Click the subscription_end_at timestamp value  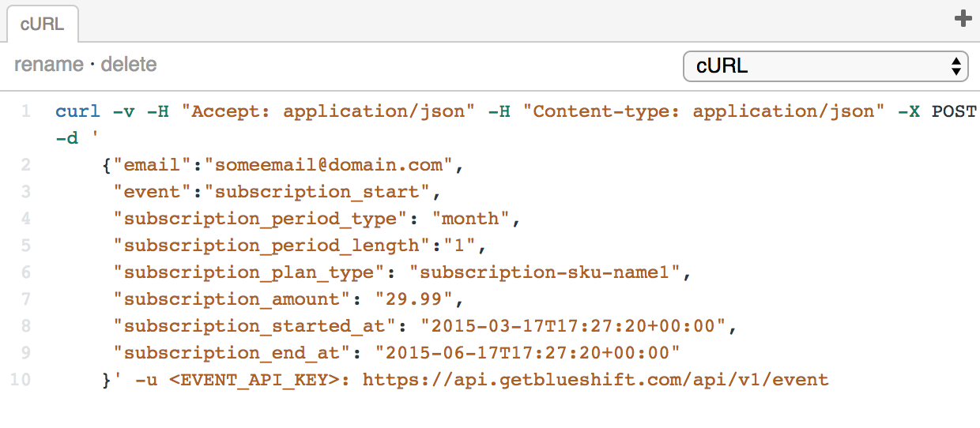[x=528, y=353]
